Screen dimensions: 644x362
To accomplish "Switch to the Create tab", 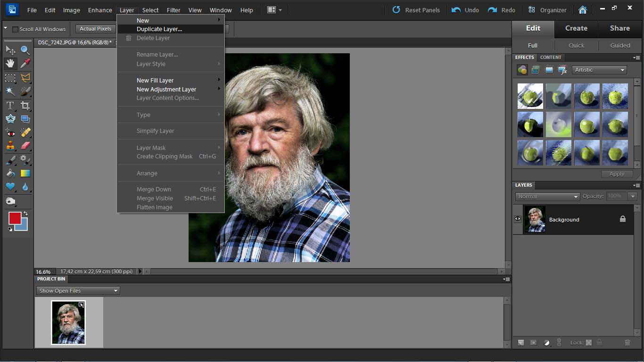I will click(x=576, y=28).
